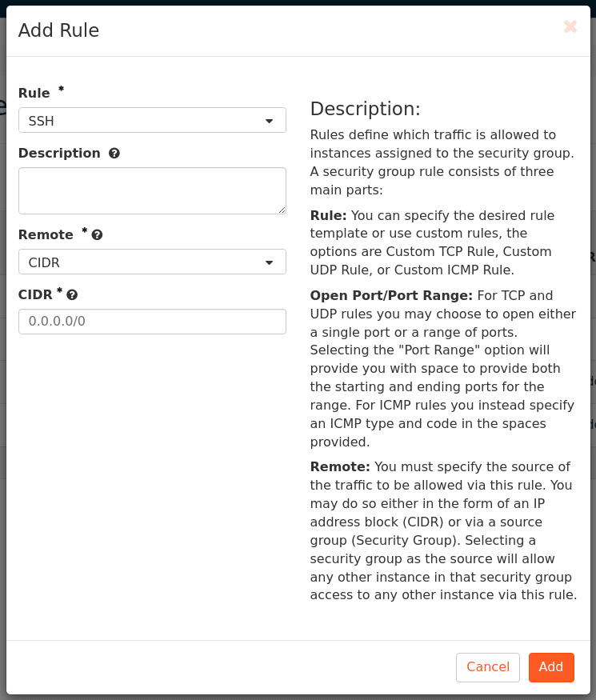Expand the Remote dropdown set to CIDR
The height and width of the screenshot is (700, 596).
pos(152,262)
